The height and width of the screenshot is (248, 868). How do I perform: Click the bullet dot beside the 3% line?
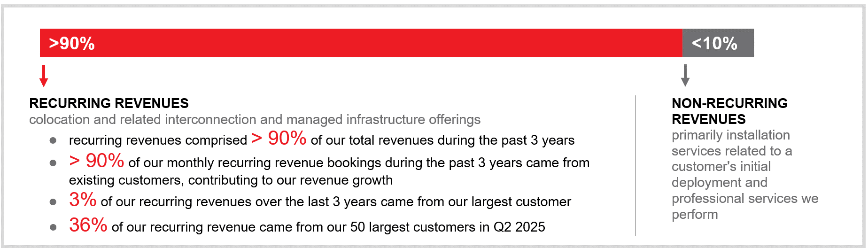[x=53, y=202]
